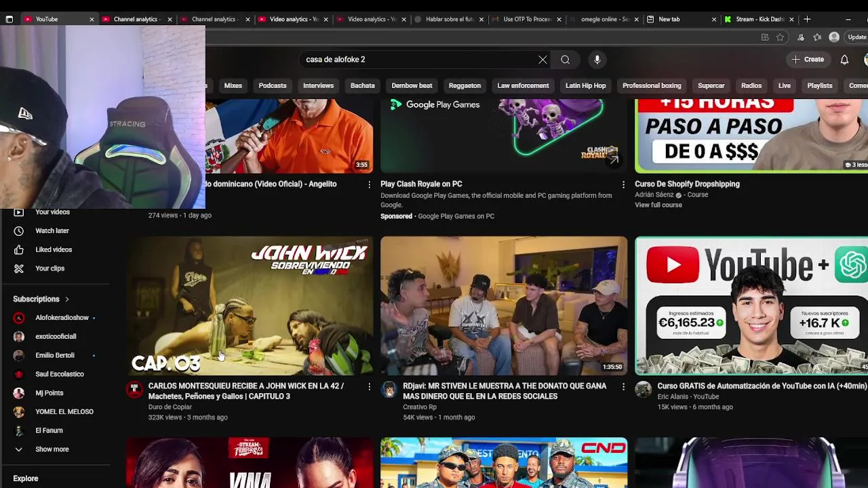Click the Watch later clock icon
The width and height of the screenshot is (868, 488).
click(x=19, y=231)
